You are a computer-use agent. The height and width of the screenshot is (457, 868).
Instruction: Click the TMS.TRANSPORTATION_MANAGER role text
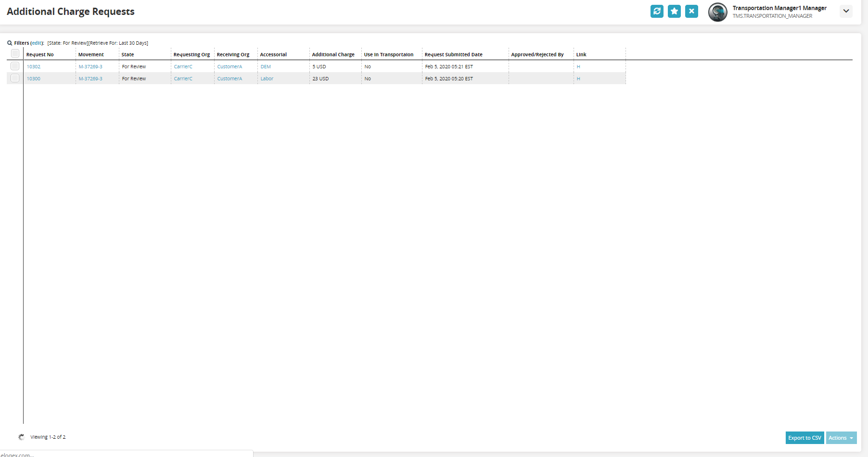[772, 16]
